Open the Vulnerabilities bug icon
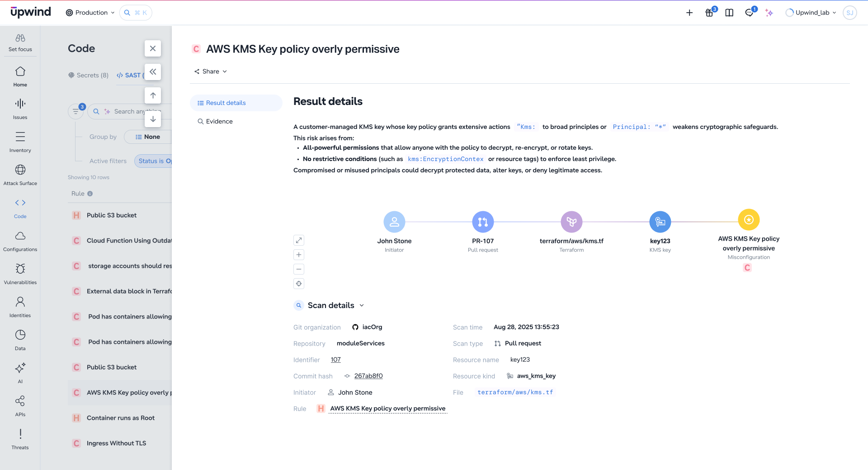868x470 pixels. 20,269
